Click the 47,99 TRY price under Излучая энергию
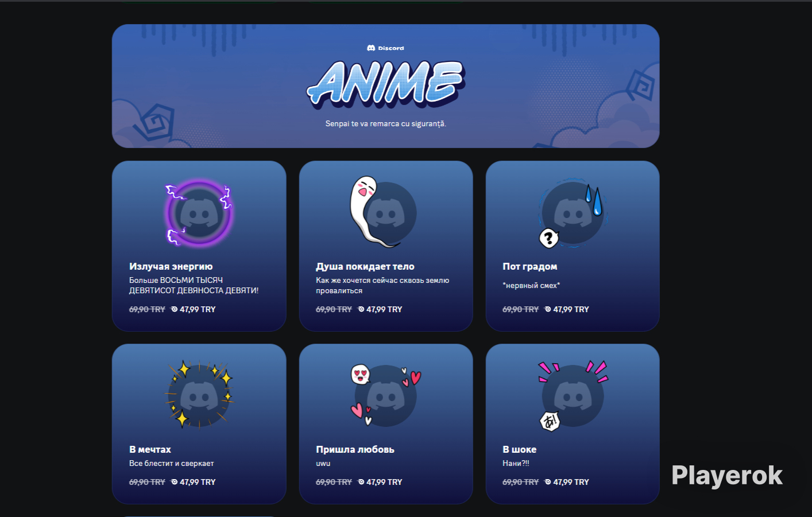The width and height of the screenshot is (812, 517). click(194, 309)
